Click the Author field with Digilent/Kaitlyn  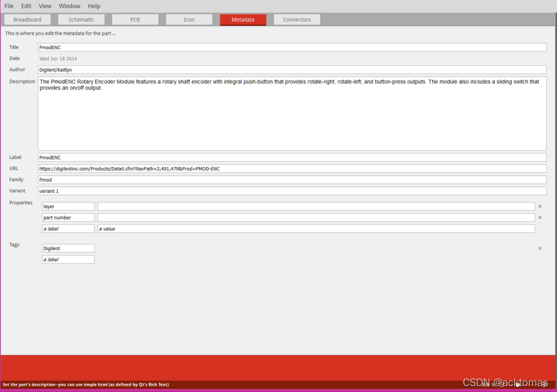[292, 70]
